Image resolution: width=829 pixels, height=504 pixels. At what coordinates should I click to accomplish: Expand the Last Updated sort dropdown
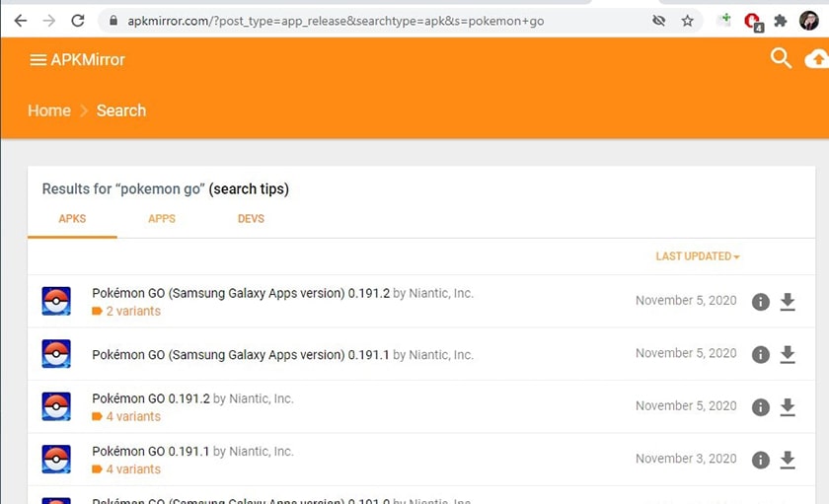click(x=698, y=256)
